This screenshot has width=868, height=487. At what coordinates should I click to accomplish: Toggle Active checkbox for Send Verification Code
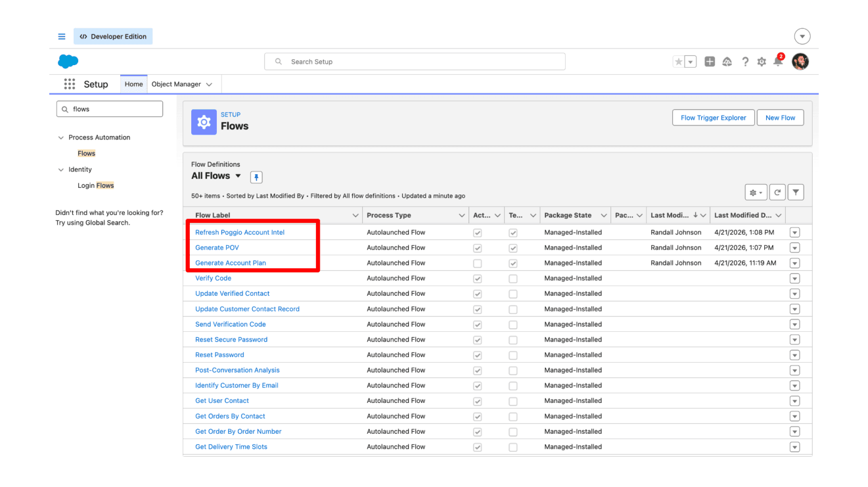click(478, 325)
